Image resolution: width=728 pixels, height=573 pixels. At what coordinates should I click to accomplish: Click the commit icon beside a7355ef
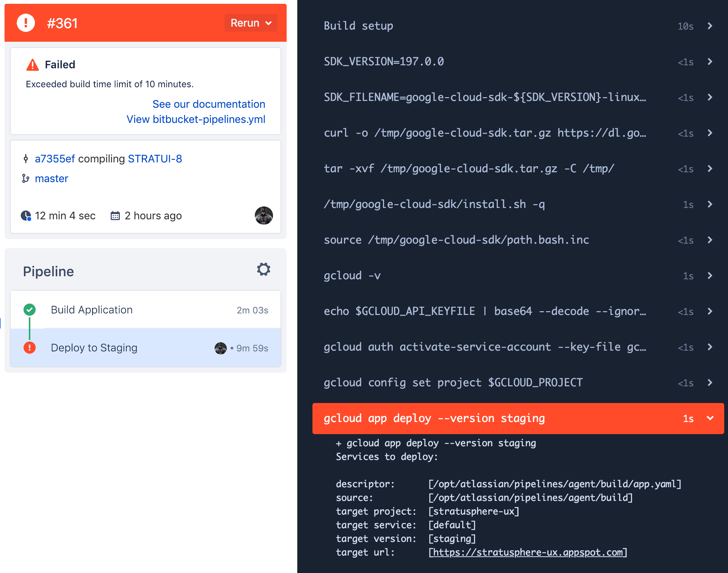click(26, 159)
